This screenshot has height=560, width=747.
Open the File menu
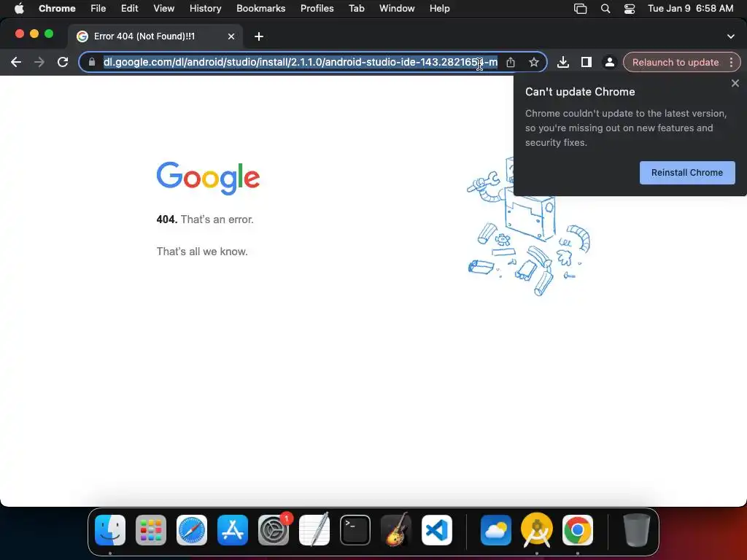(x=98, y=8)
